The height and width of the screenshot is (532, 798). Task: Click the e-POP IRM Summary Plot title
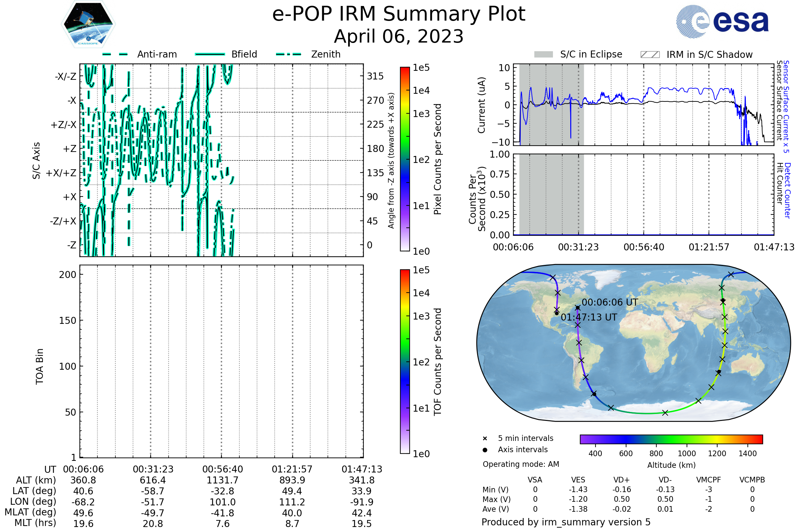(x=399, y=14)
